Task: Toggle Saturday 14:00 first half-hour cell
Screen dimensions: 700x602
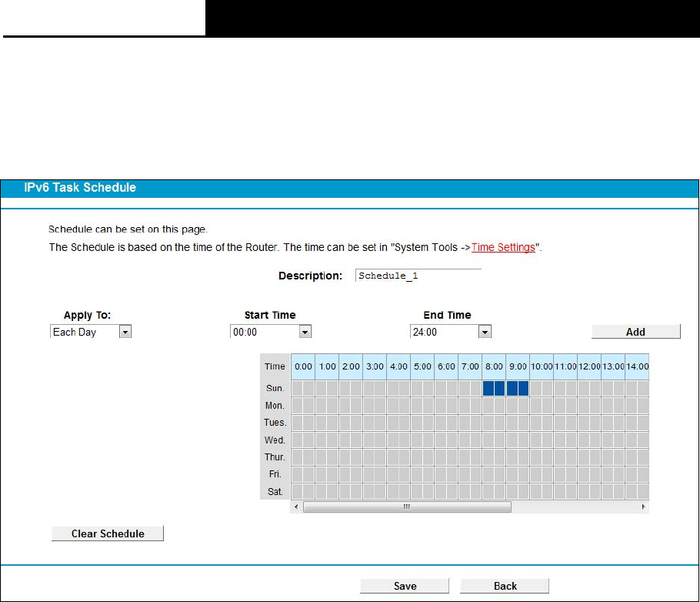Action: pos(632,492)
